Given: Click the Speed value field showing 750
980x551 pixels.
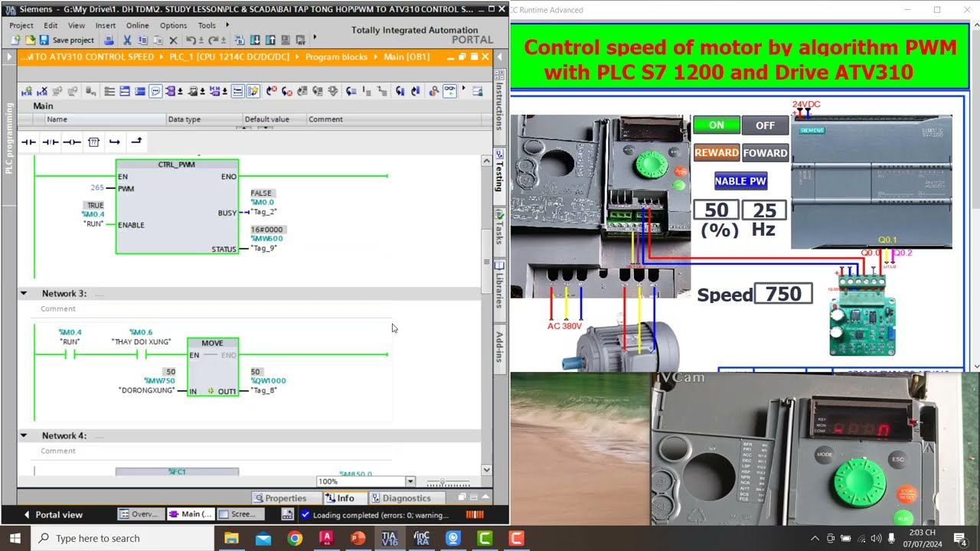Looking at the screenshot, I should click(782, 294).
